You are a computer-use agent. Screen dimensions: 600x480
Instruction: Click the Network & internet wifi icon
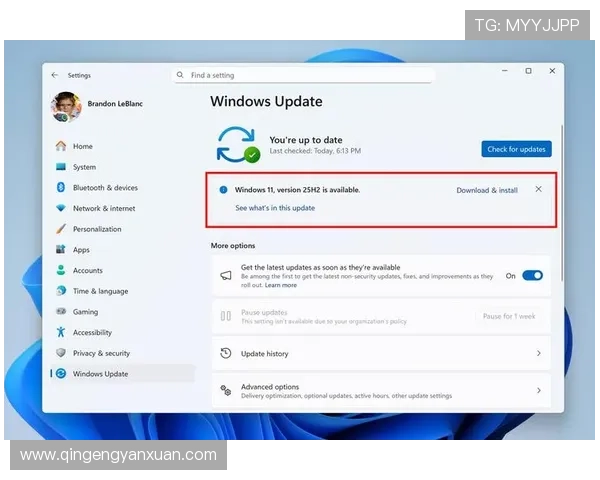coord(61,208)
